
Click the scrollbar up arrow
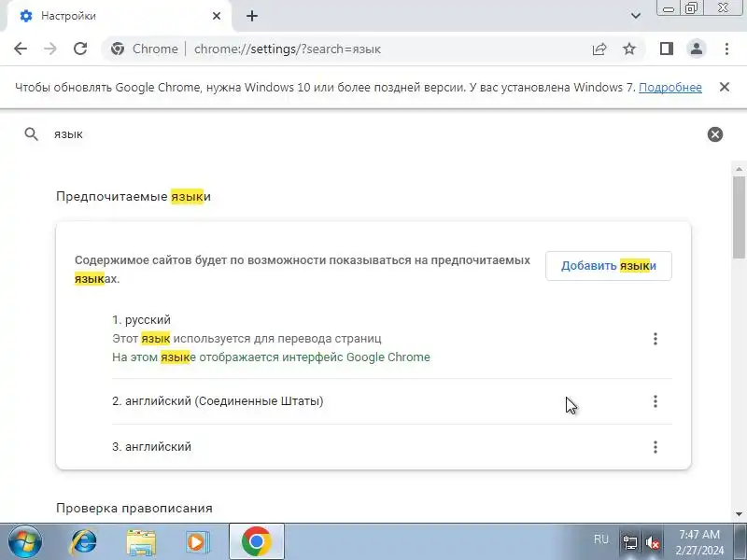click(739, 169)
